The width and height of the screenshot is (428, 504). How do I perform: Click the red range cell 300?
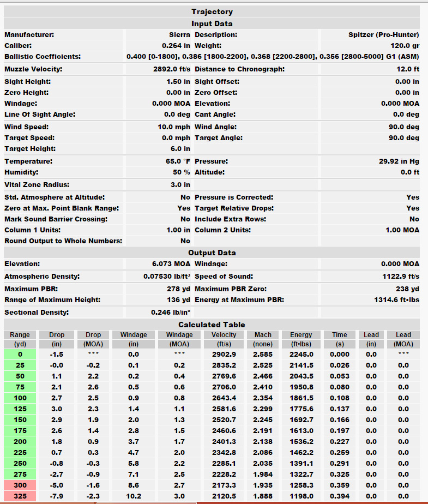[20, 485]
